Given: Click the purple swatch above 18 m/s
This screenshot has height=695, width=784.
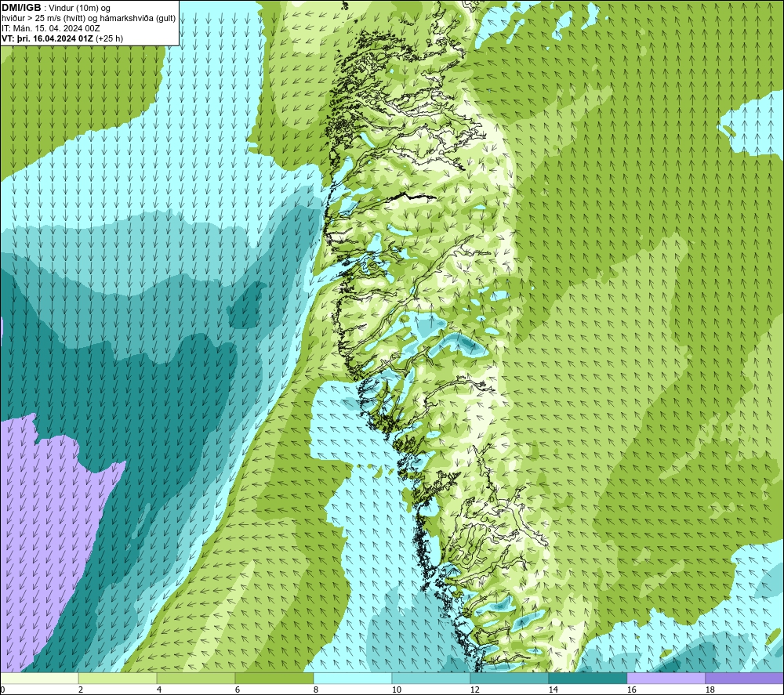Looking at the screenshot, I should (744, 678).
